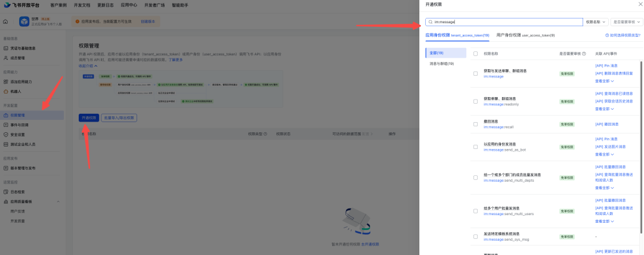Expand 查看全部 in the send_multi_depts row

[604, 188]
